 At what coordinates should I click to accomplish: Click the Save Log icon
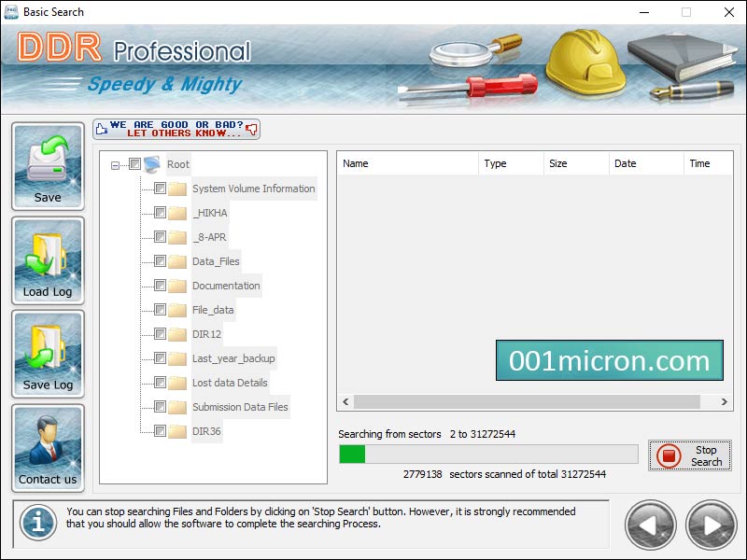(48, 353)
